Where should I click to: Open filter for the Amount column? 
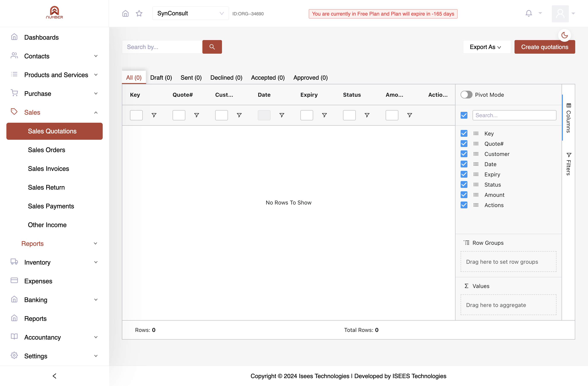coord(409,115)
